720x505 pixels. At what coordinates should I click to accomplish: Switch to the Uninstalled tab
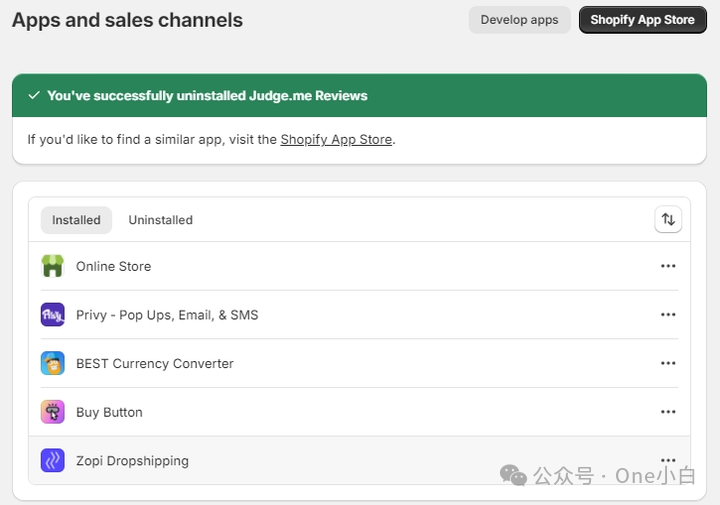coord(160,220)
